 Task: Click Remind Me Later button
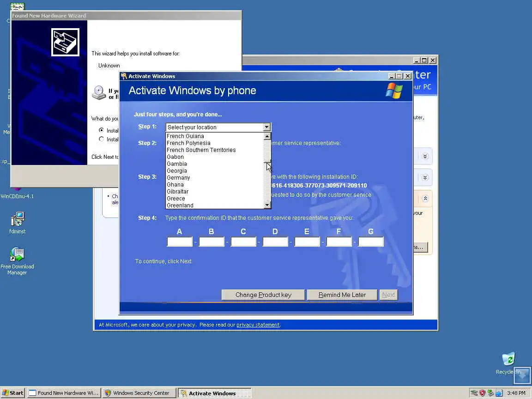(342, 295)
